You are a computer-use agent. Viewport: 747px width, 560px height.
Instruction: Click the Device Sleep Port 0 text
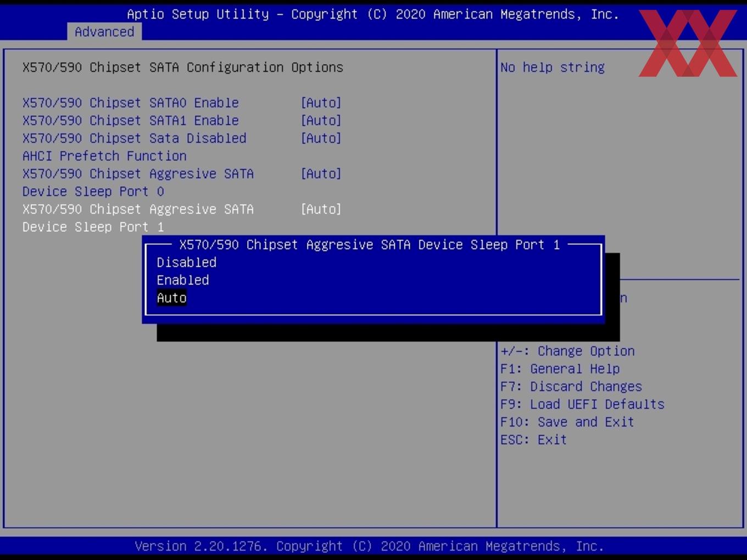[x=93, y=192]
